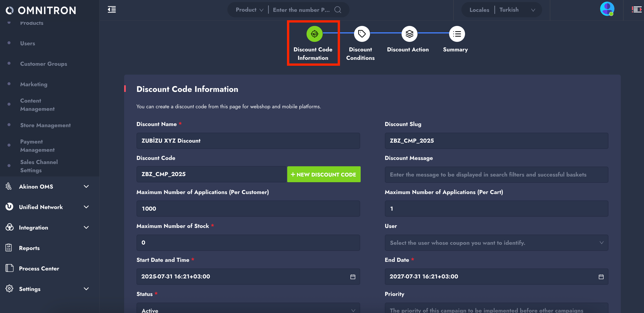
Task: Click the search magnifier icon
Action: click(x=338, y=10)
